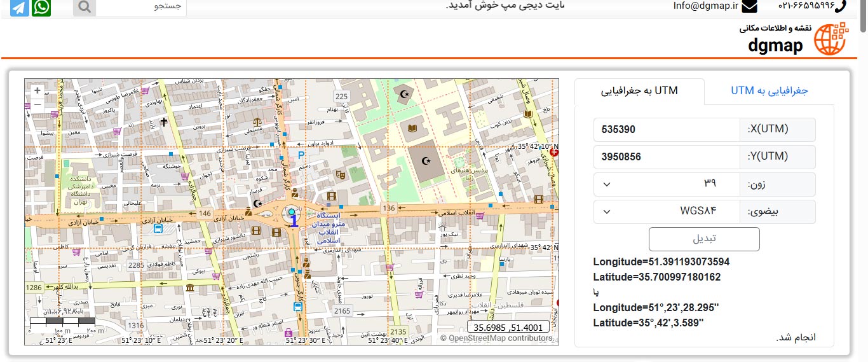This screenshot has width=868, height=362.
Task: Click the Longitude=51°,23',28.295'' result
Action: point(656,308)
